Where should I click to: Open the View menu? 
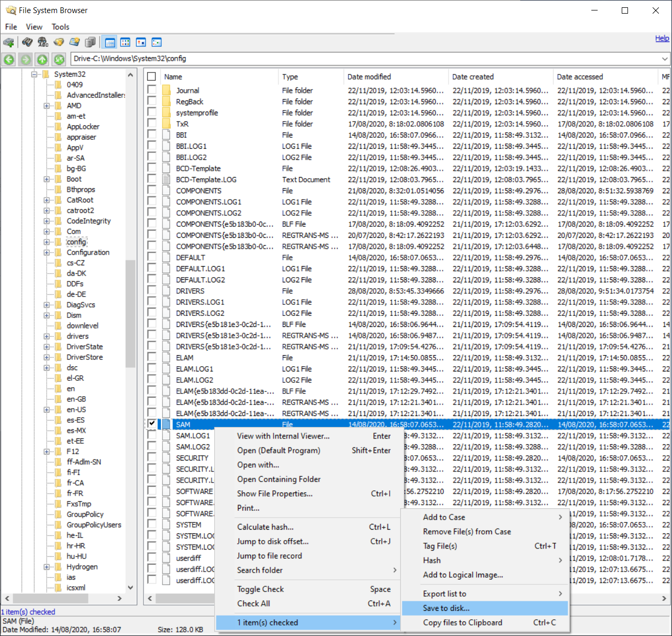click(x=34, y=27)
